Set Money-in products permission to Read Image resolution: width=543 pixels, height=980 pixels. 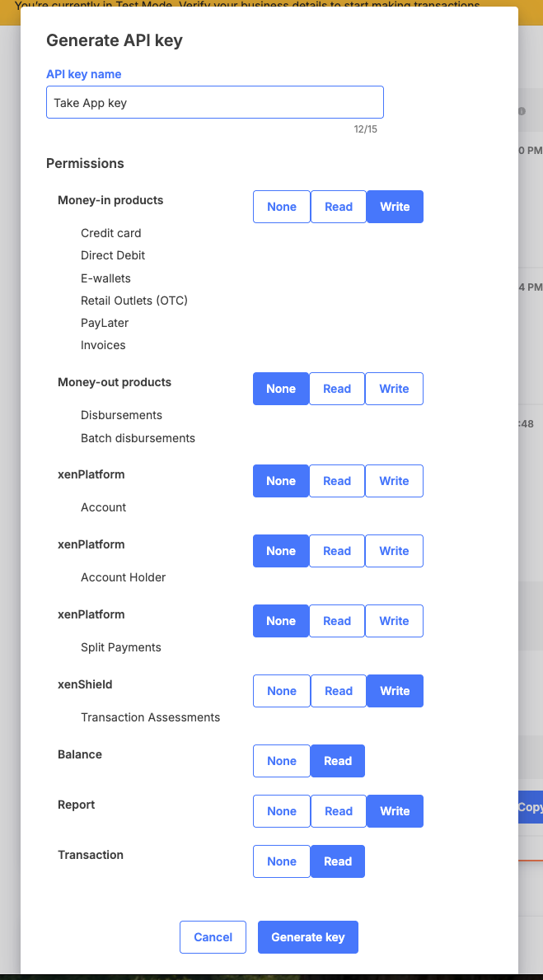[339, 207]
